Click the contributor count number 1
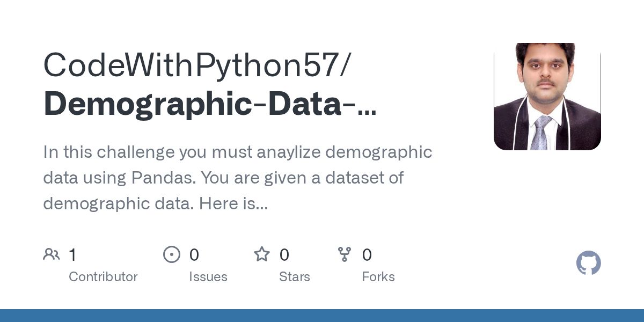Viewport: 644px width, 322px height. (72, 255)
